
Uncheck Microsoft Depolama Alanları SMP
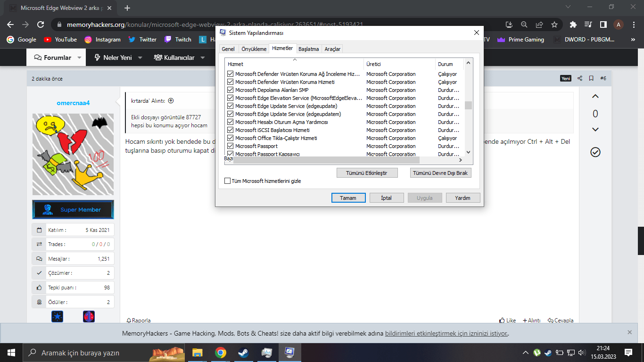point(231,90)
